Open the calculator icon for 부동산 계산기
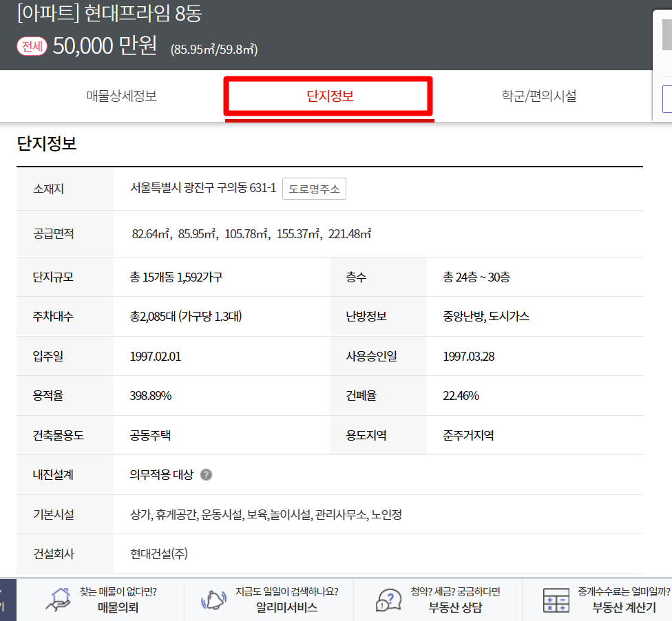The image size is (672, 621). pyautogui.click(x=555, y=598)
